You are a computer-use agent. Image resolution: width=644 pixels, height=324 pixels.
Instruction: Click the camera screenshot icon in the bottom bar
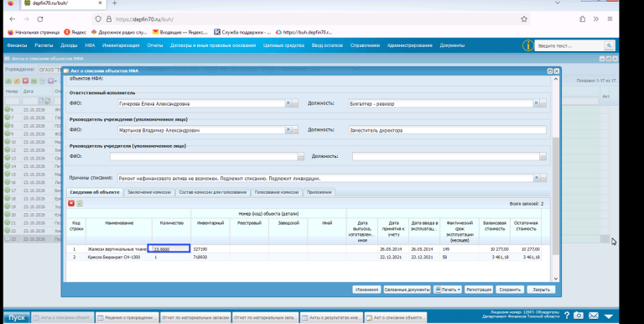(579, 316)
